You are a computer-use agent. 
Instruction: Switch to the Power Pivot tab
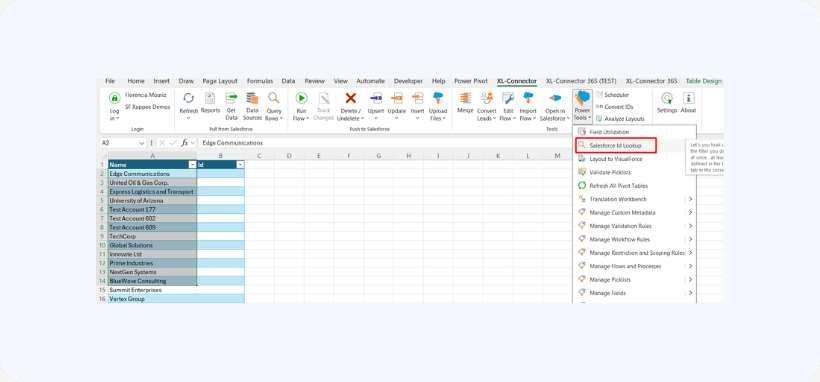(471, 81)
